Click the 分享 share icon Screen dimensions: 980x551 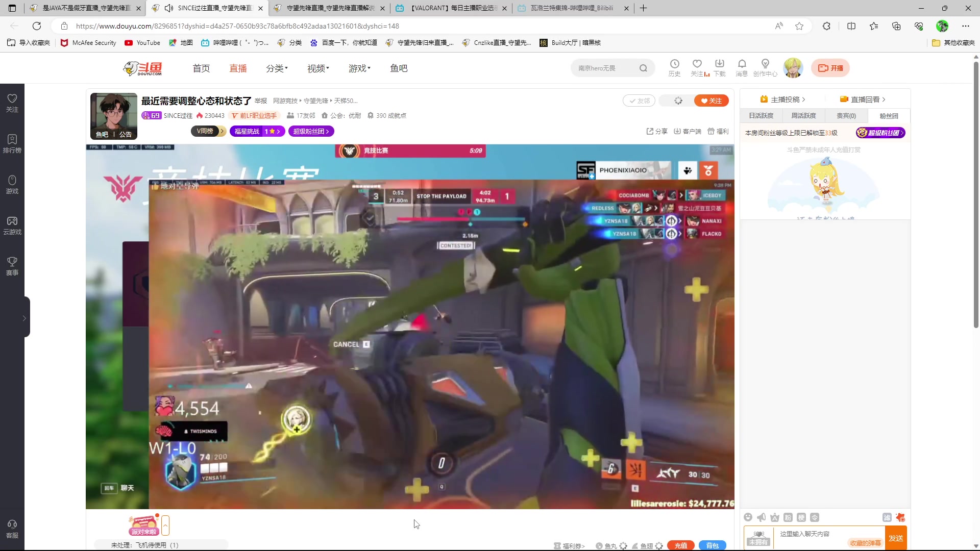[x=657, y=131]
